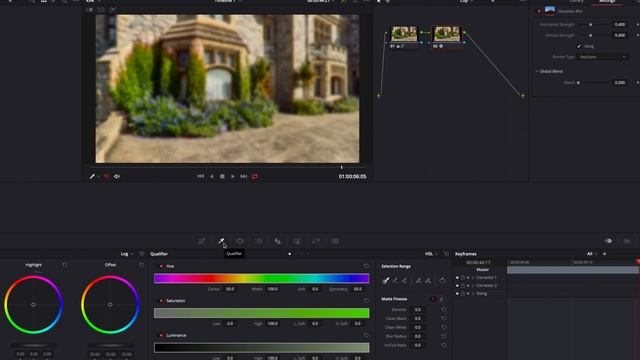Open the Power Windows palette icon
640x360 pixels.
point(240,241)
